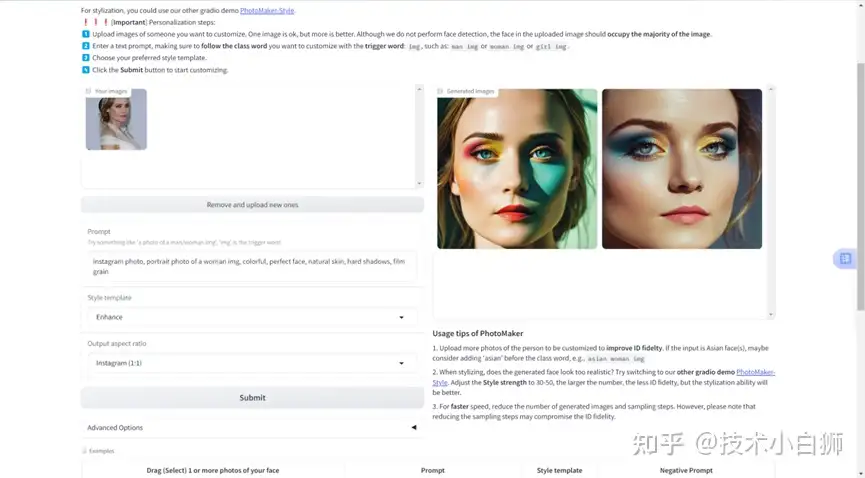This screenshot has height=478, width=865.
Task: Click 'Drag (Select) 1 or more photos' header
Action: (x=213, y=470)
